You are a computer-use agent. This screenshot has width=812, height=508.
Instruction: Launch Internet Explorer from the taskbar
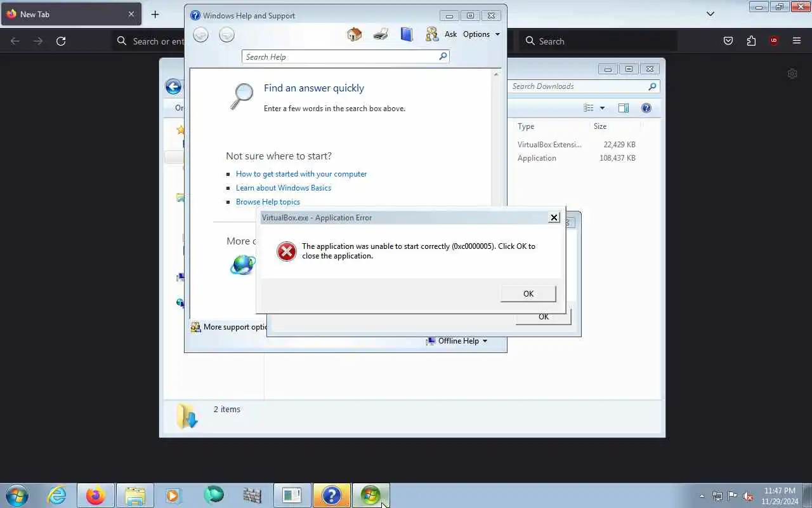pyautogui.click(x=57, y=495)
